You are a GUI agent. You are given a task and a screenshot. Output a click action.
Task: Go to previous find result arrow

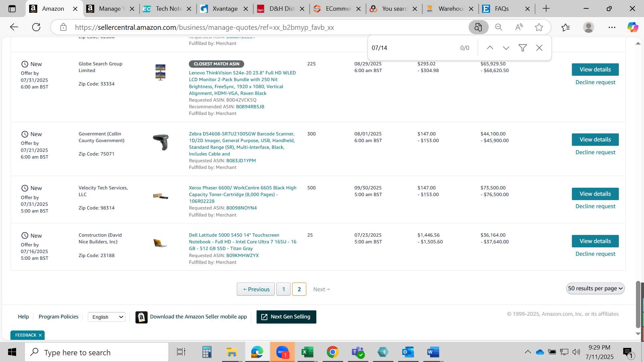click(490, 48)
